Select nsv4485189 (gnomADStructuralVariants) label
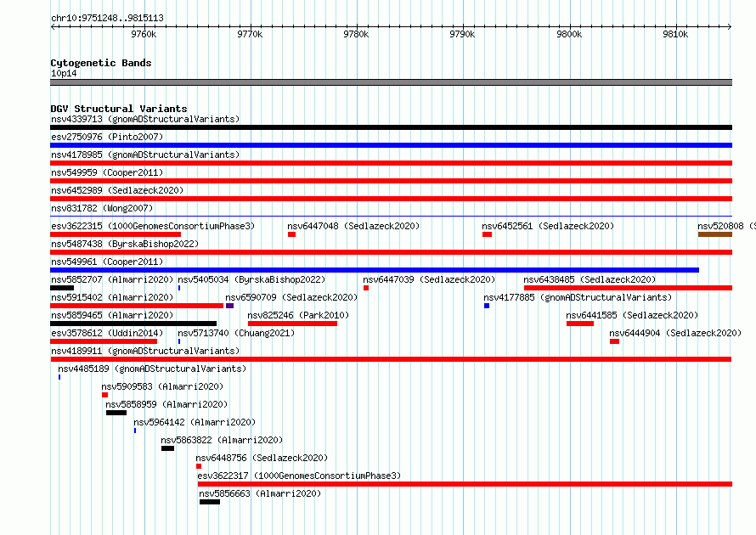This screenshot has width=756, height=535. [152, 369]
